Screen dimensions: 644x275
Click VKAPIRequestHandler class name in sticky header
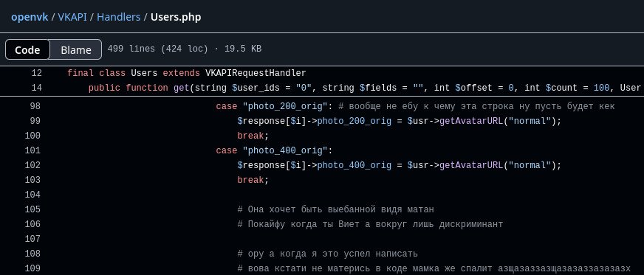[x=256, y=74]
